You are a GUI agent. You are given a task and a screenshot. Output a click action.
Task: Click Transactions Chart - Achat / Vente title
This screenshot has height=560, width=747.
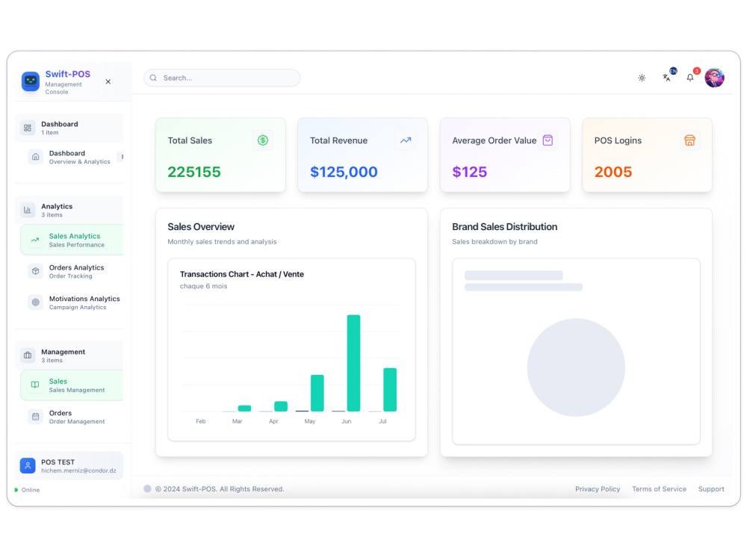point(242,274)
